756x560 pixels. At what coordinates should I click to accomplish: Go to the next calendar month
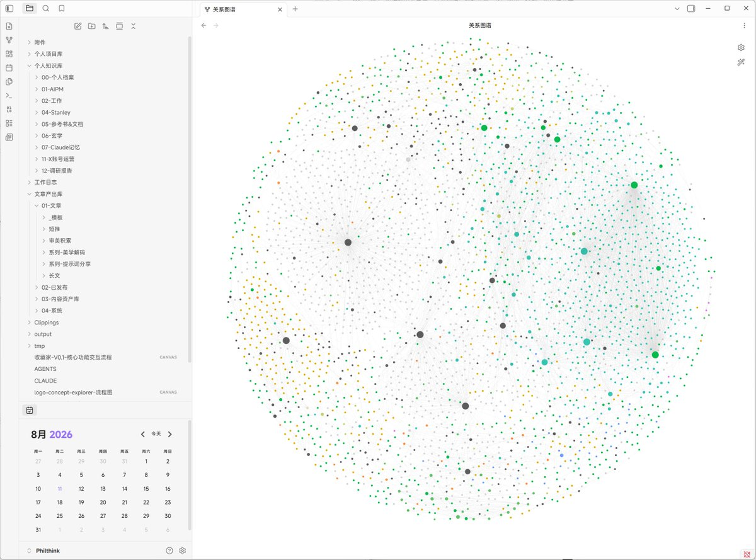(x=170, y=434)
